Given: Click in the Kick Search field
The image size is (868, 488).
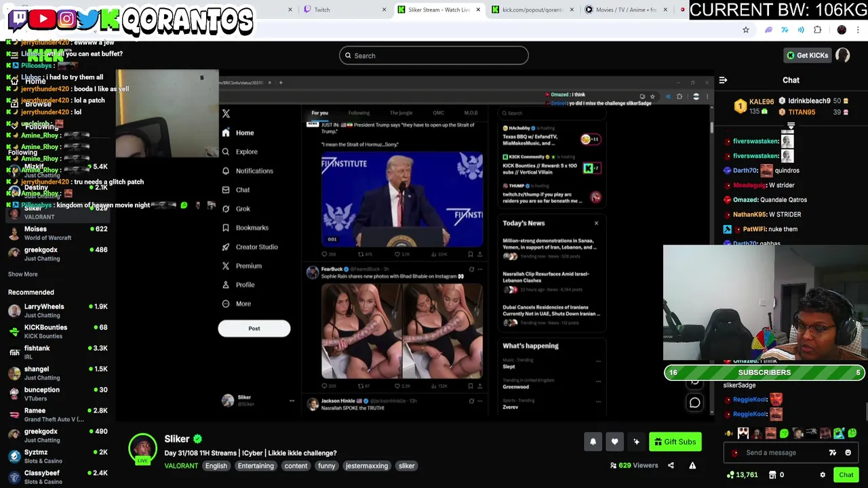Looking at the screenshot, I should pos(434,56).
